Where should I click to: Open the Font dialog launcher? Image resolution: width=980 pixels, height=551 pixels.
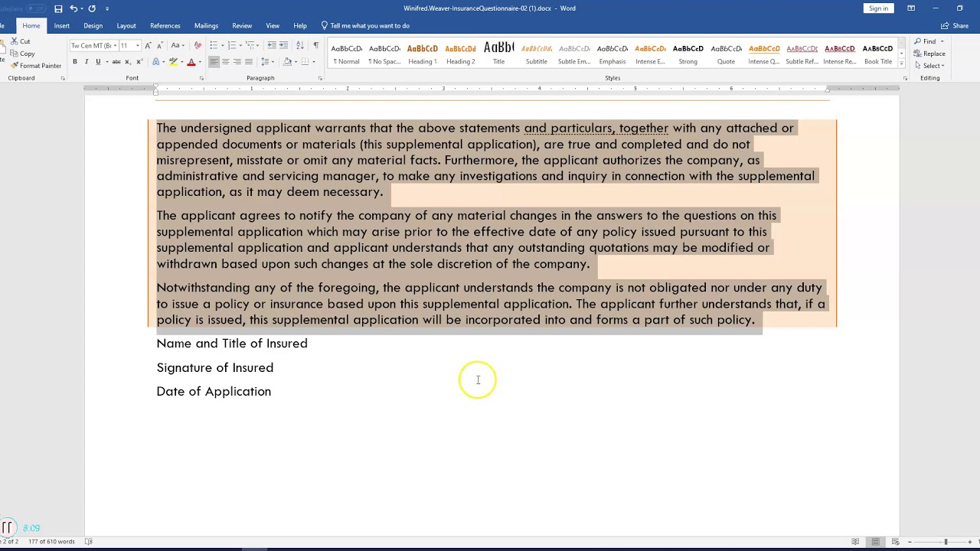pos(201,78)
